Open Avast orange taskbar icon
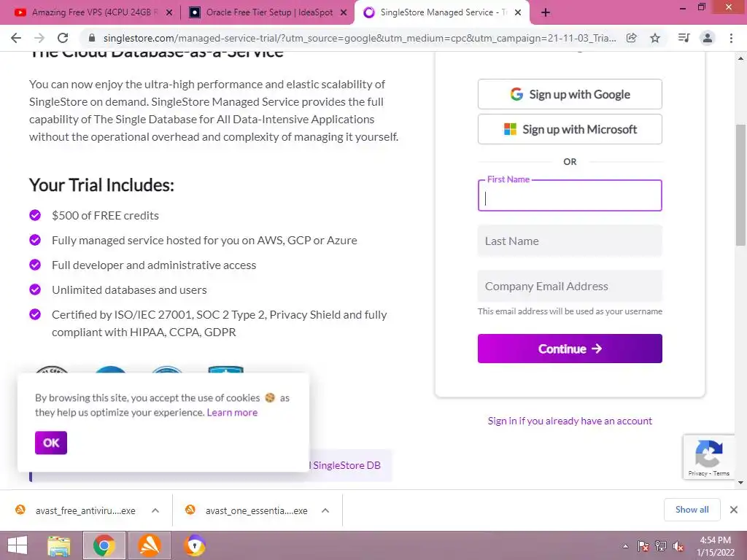The height and width of the screenshot is (560, 747). click(150, 545)
